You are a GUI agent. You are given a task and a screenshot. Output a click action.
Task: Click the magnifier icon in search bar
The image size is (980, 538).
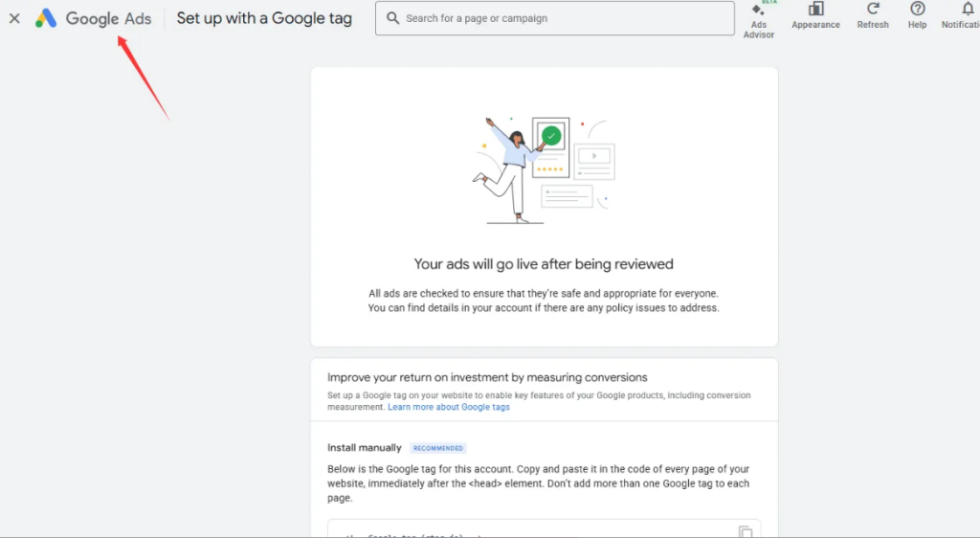tap(391, 18)
